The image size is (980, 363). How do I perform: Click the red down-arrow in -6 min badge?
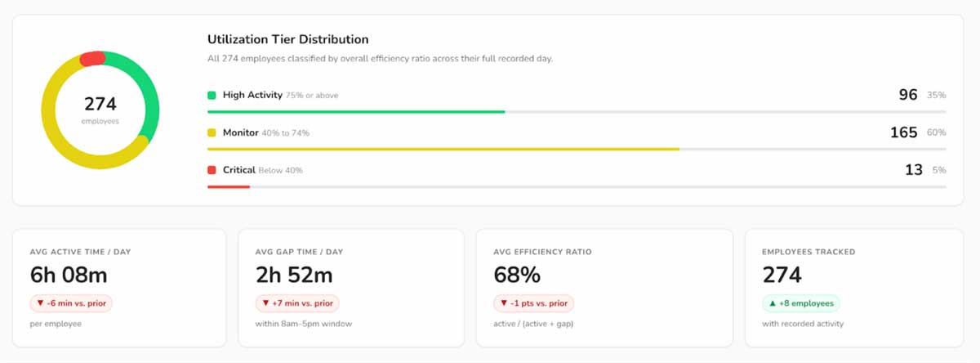click(39, 303)
